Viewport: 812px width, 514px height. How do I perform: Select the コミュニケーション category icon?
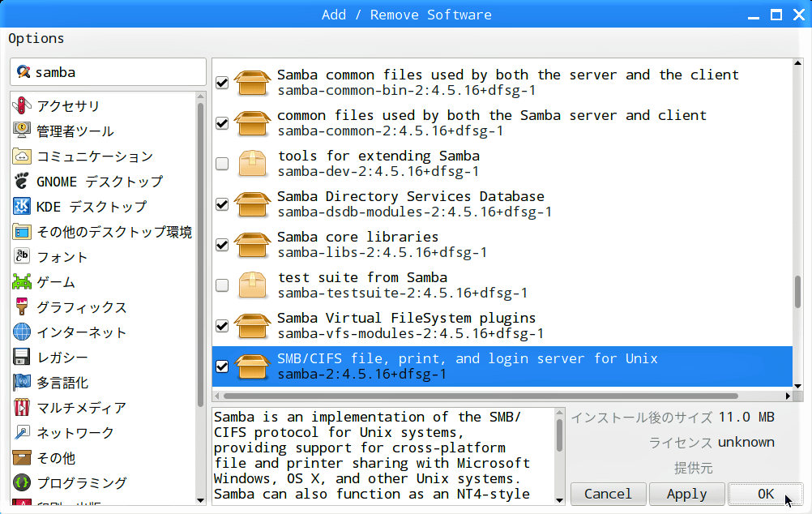(22, 156)
